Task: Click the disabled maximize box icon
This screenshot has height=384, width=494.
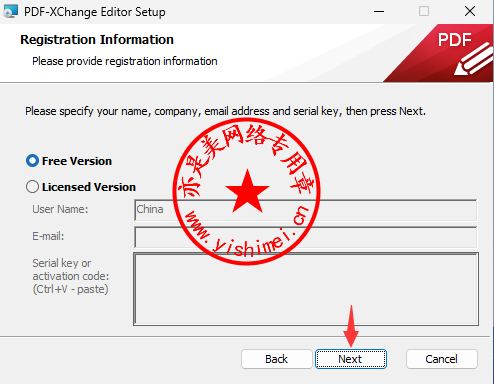Action: (424, 11)
